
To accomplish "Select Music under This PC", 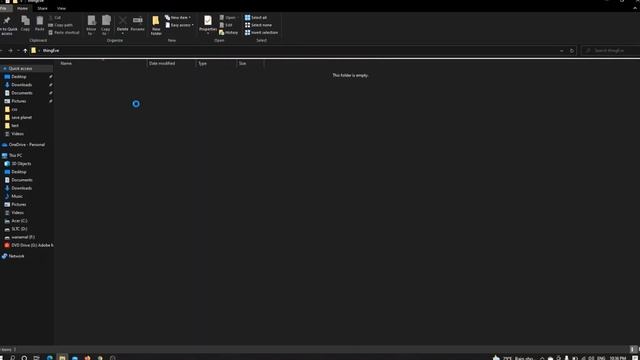I will tap(17, 196).
